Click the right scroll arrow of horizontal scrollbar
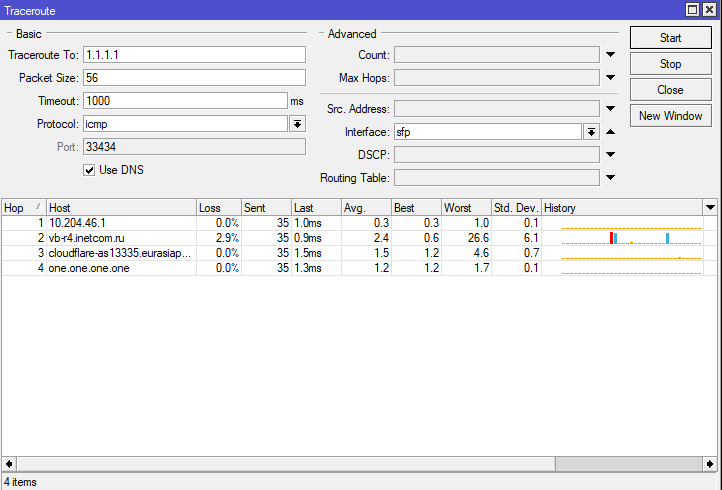Viewport: 722px width, 490px height. pyautogui.click(x=710, y=464)
